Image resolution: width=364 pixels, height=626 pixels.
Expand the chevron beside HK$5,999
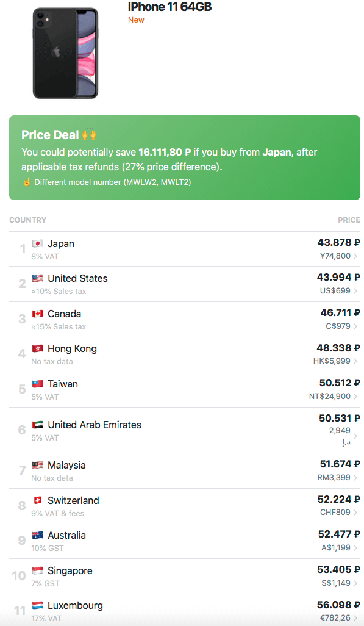click(x=355, y=361)
